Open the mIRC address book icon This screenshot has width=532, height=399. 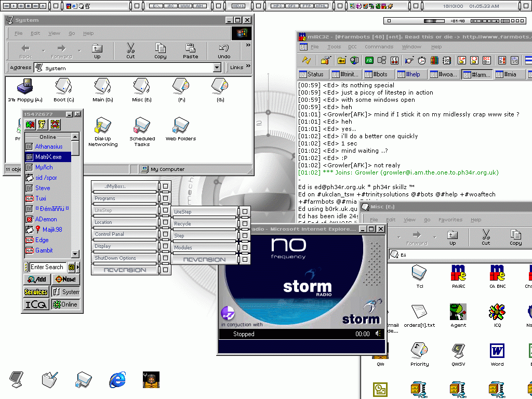[x=446, y=60]
